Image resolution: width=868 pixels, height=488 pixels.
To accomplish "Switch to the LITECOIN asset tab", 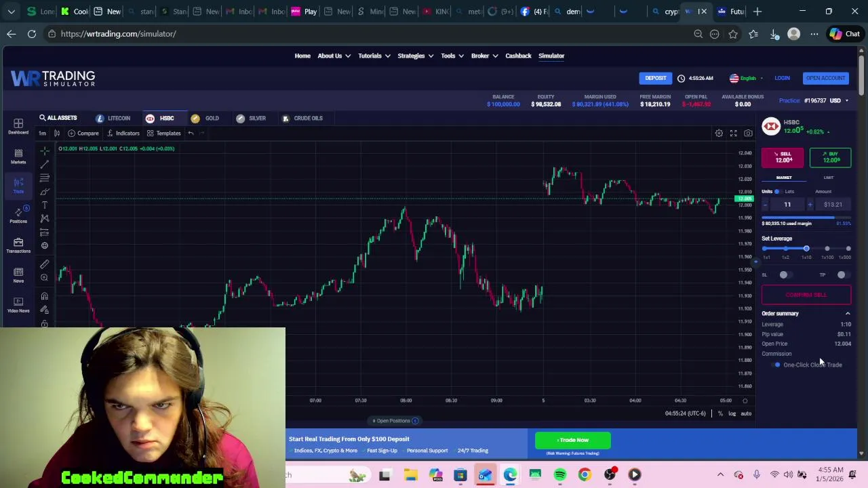I will point(113,118).
